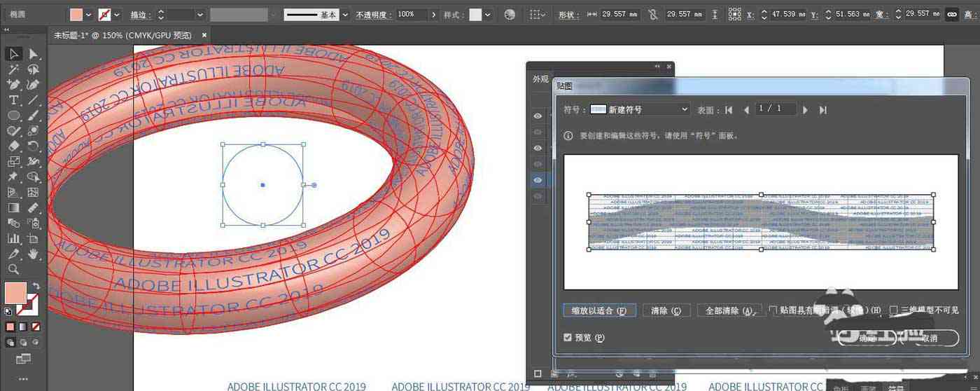Enable invisible geometry (三维模型不可见) checkbox
This screenshot has height=391, width=980.
point(894,310)
